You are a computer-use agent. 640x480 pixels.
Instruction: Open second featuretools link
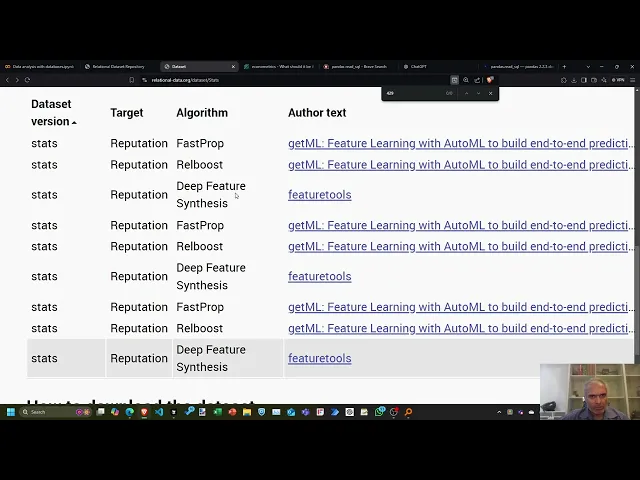(x=320, y=276)
